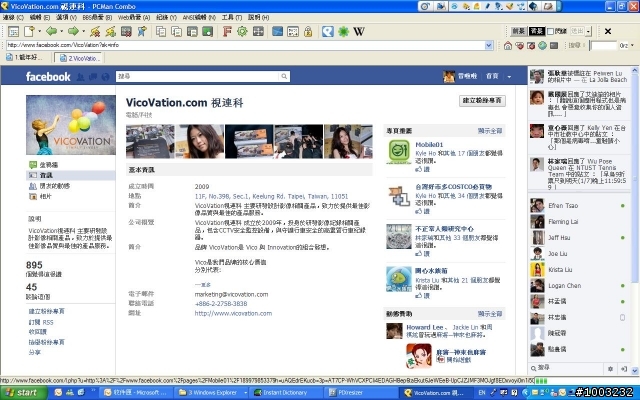Screen dimensions: 640x400
Task: Click the copy pages toolbar icon
Action: (161, 31)
